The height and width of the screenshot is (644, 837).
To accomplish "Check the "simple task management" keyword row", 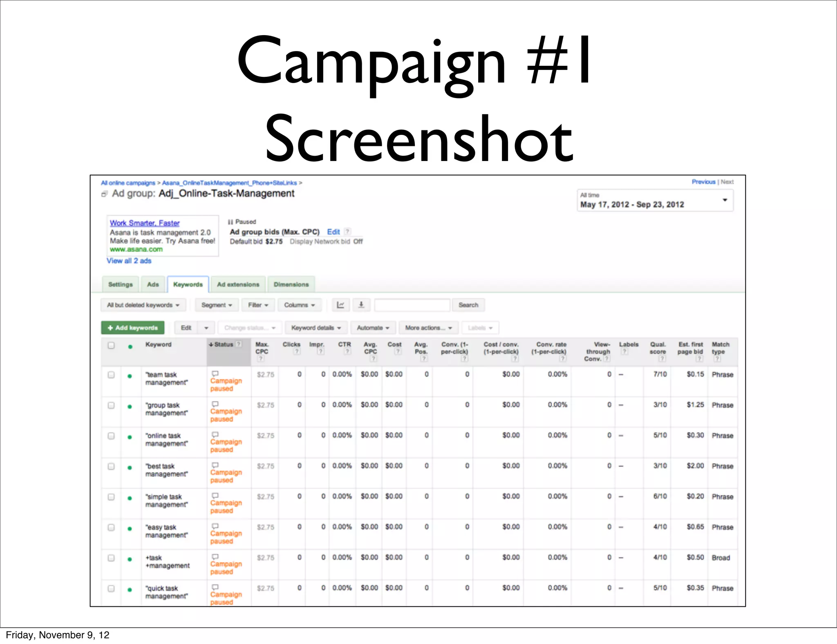I will (x=111, y=497).
